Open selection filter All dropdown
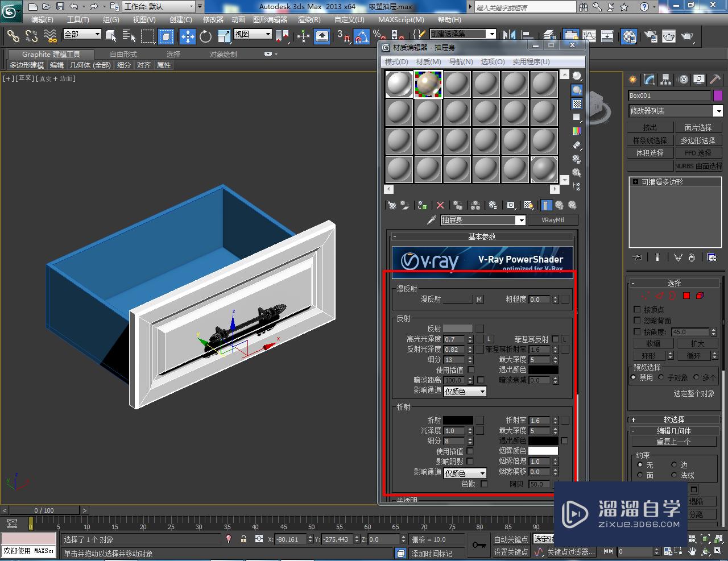 [82, 34]
